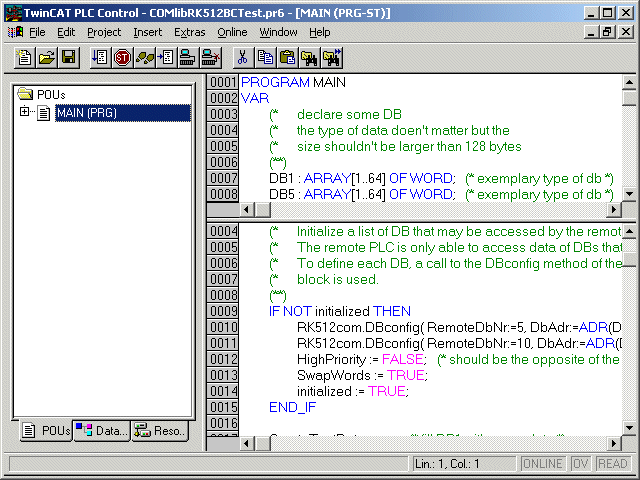This screenshot has height=480, width=640.
Task: Click the Cut scissors icon
Action: point(243,57)
